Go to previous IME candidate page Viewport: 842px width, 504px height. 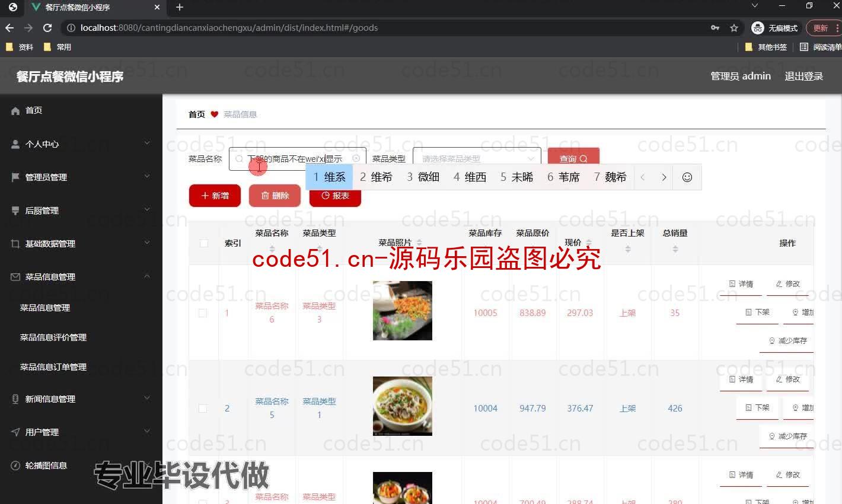643,177
